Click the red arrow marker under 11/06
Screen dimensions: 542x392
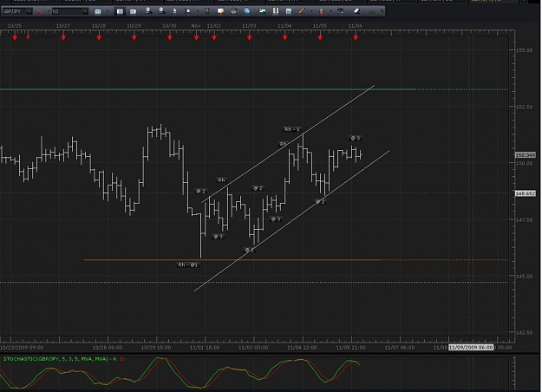click(x=356, y=37)
